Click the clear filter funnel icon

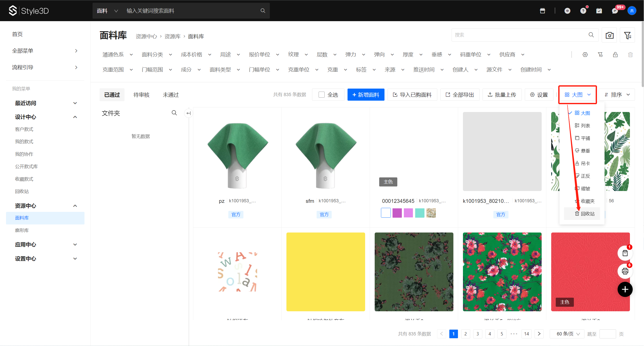pyautogui.click(x=600, y=55)
